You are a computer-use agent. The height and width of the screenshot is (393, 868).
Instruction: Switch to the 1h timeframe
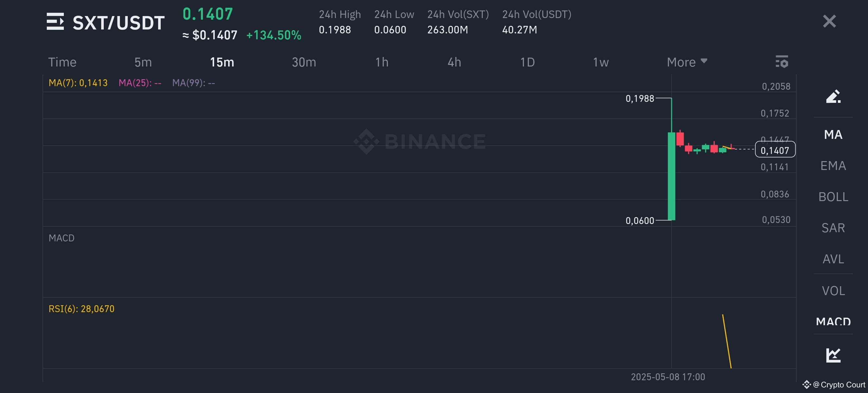pos(382,62)
